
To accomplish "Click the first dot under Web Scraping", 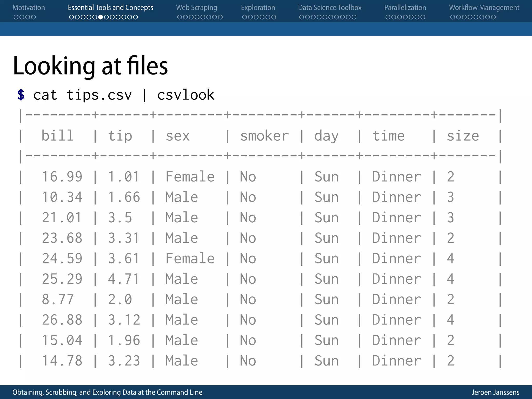I will 180,17.
